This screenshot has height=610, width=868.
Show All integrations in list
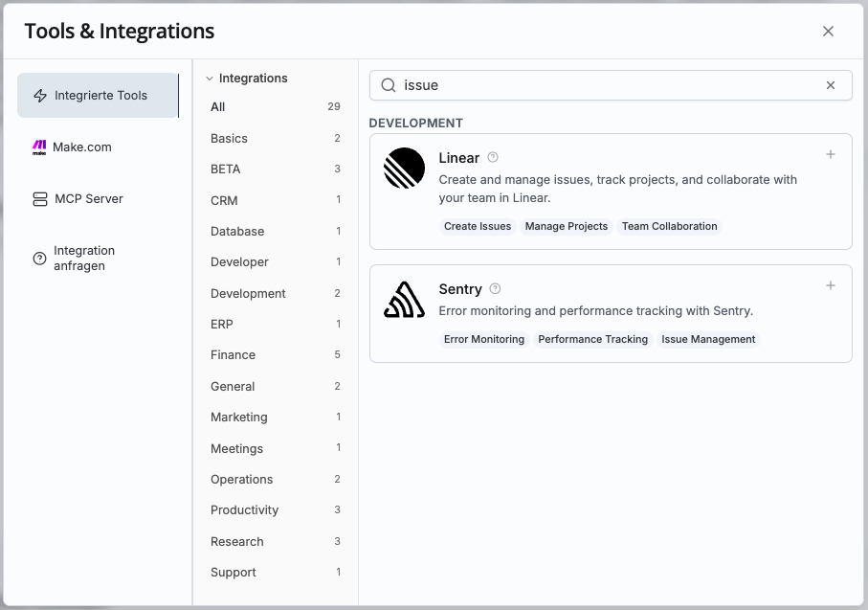tap(218, 107)
